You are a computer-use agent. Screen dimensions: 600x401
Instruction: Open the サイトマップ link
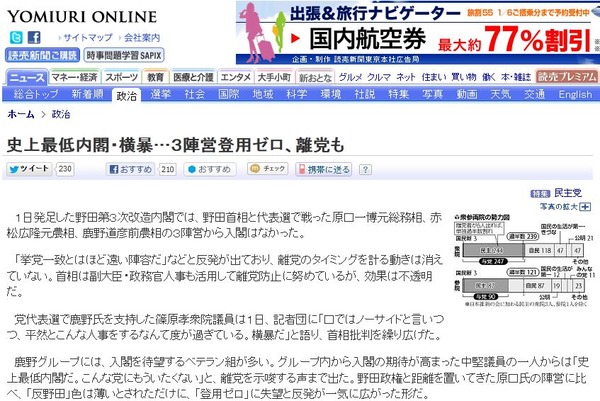[x=88, y=37]
